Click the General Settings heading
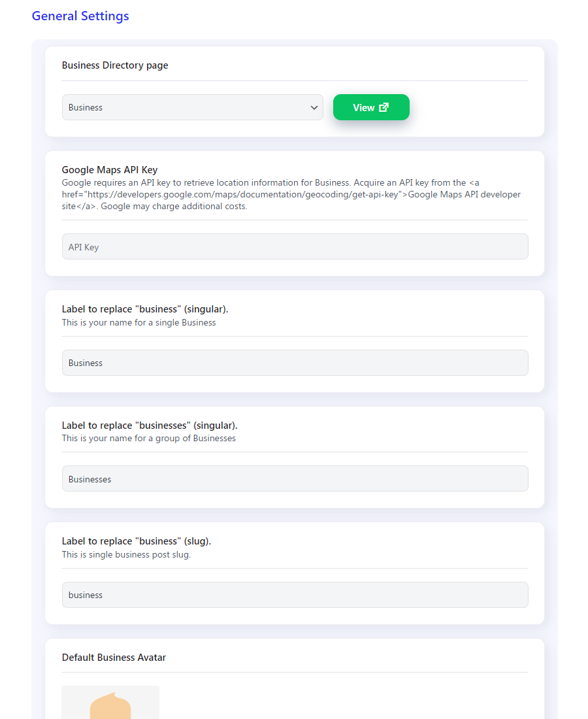 pyautogui.click(x=80, y=16)
